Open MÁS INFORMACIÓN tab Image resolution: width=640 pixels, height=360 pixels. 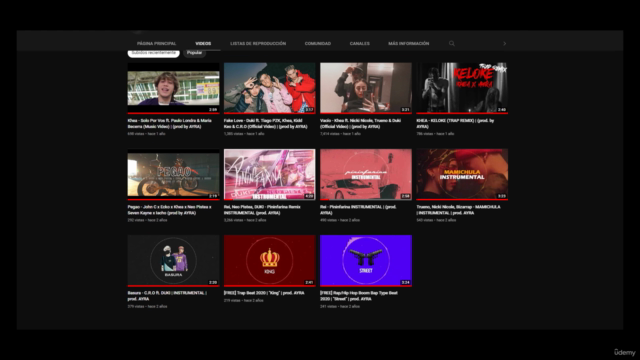[409, 43]
